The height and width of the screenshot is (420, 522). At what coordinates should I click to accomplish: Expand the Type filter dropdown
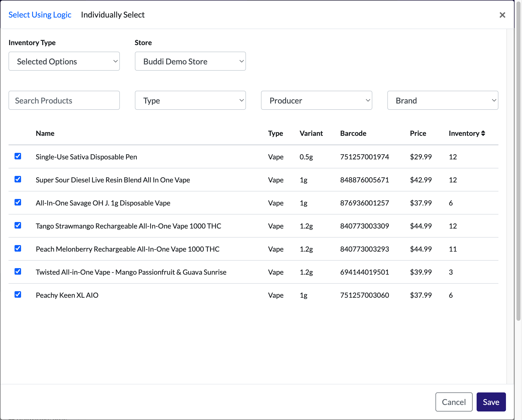[x=190, y=100]
